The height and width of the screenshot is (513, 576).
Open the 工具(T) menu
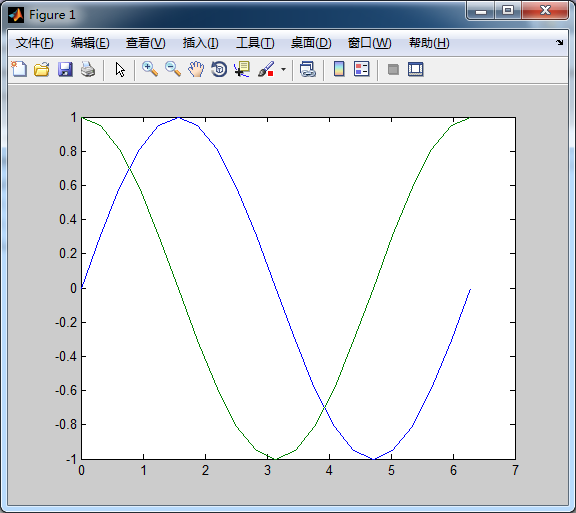(255, 43)
